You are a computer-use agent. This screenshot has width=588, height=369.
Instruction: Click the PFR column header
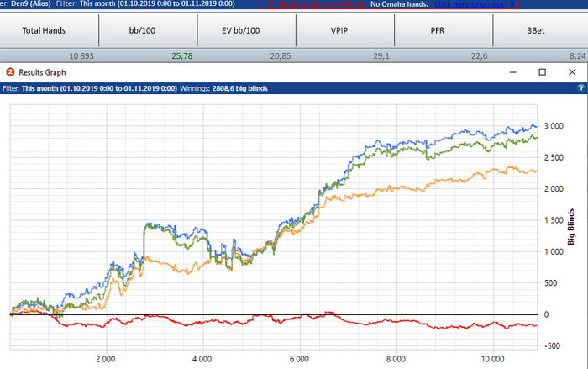coord(444,30)
